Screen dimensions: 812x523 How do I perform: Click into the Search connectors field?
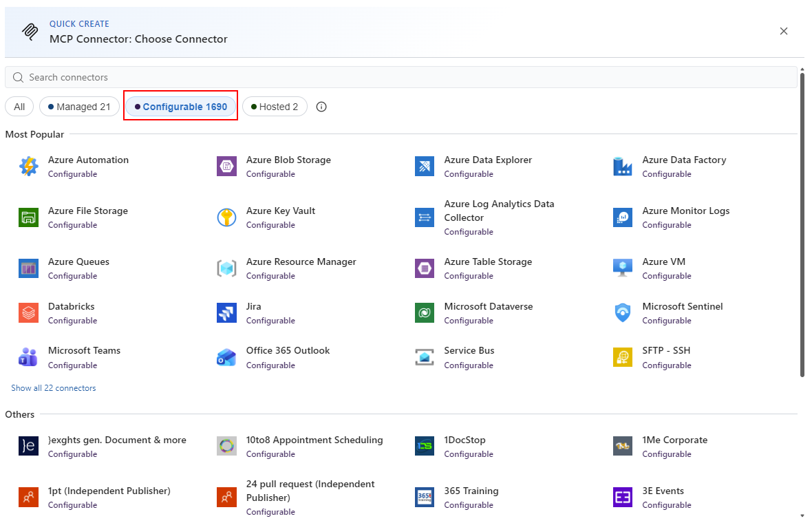pyautogui.click(x=400, y=77)
